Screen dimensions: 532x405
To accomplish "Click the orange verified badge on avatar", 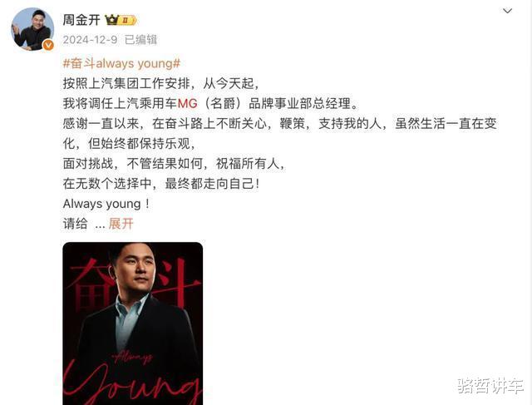I will tap(48, 45).
